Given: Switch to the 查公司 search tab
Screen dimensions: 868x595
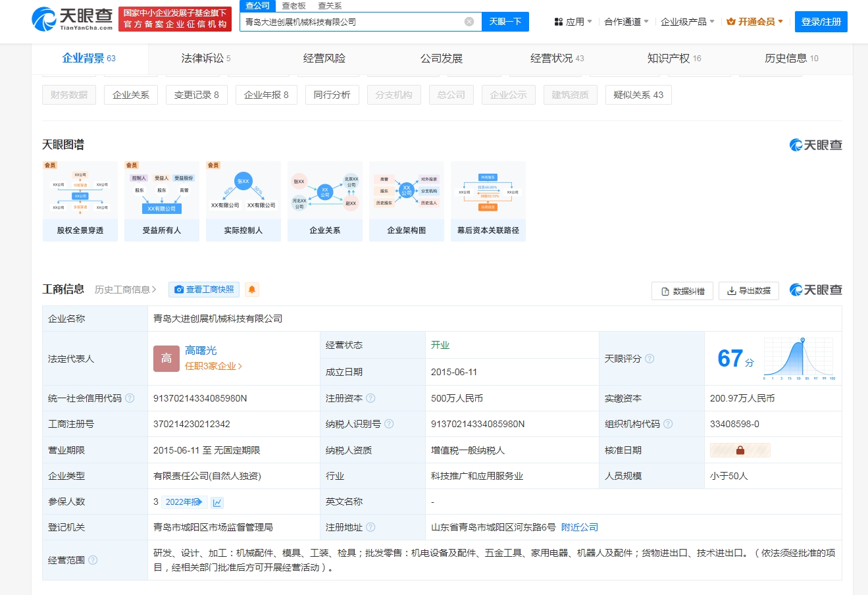Looking at the screenshot, I should [x=258, y=5].
